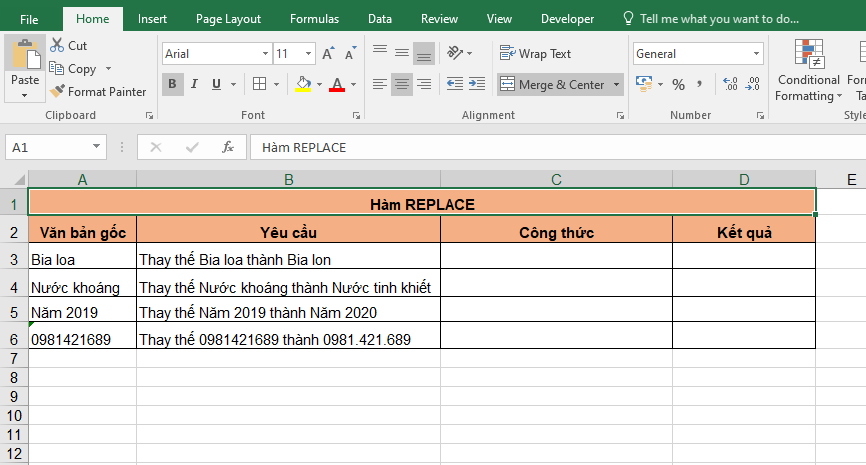
Task: Select the Format Painter brush
Action: [x=57, y=92]
